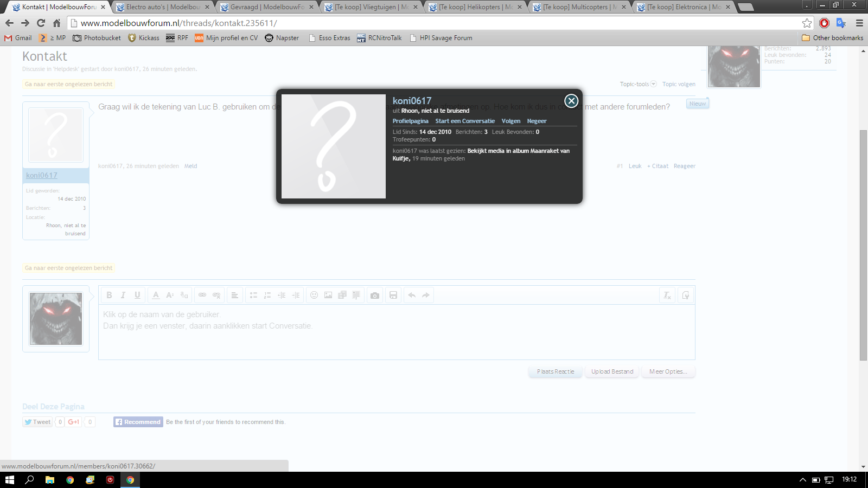Viewport: 868px width, 488px height.
Task: Click Volgen in the member card
Action: [510, 121]
